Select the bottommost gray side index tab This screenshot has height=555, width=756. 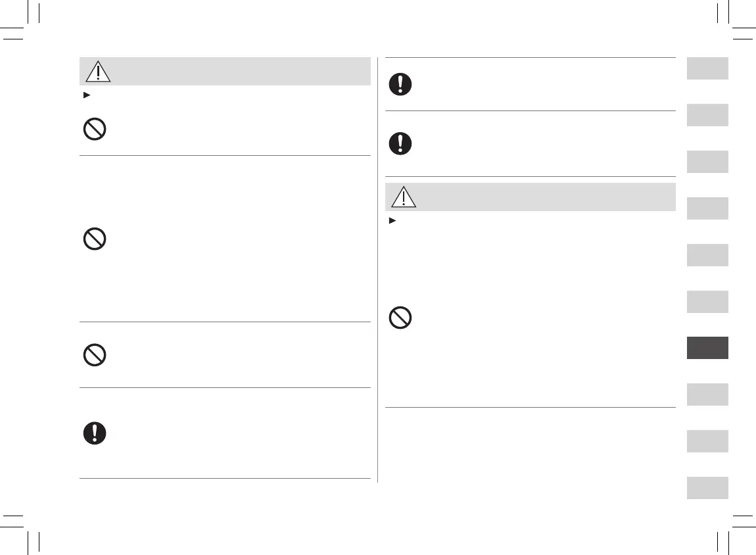(x=707, y=488)
